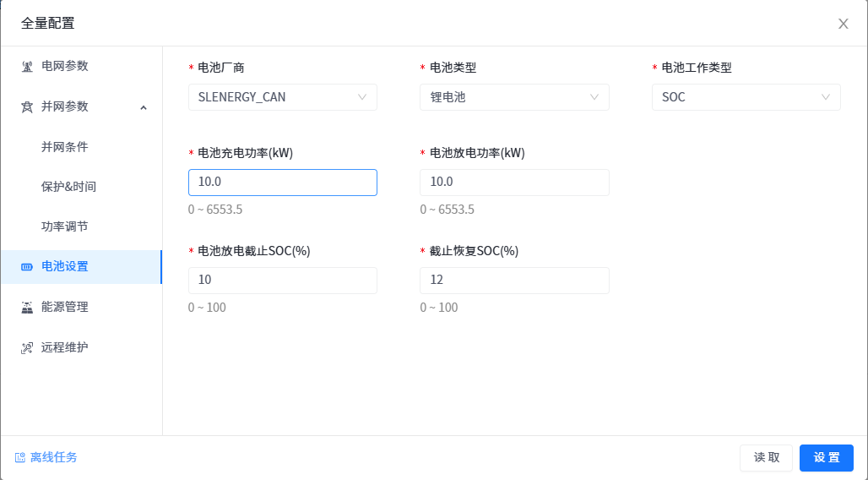Image resolution: width=868 pixels, height=480 pixels.
Task: Open the 保护&时间 menu item
Action: point(68,187)
